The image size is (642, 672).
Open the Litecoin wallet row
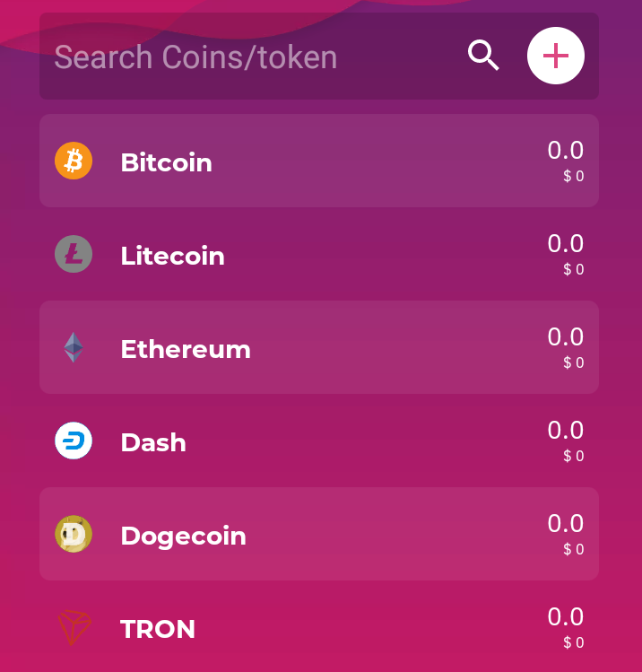click(319, 254)
